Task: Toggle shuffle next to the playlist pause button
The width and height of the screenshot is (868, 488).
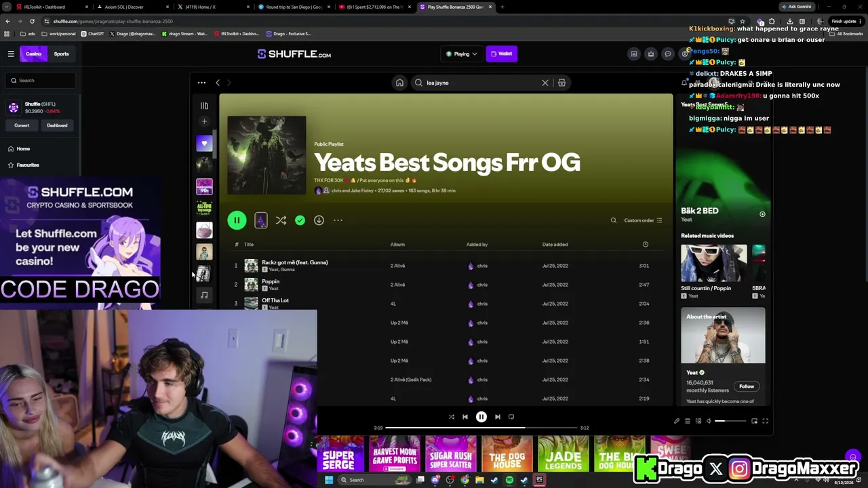Action: pos(281,220)
